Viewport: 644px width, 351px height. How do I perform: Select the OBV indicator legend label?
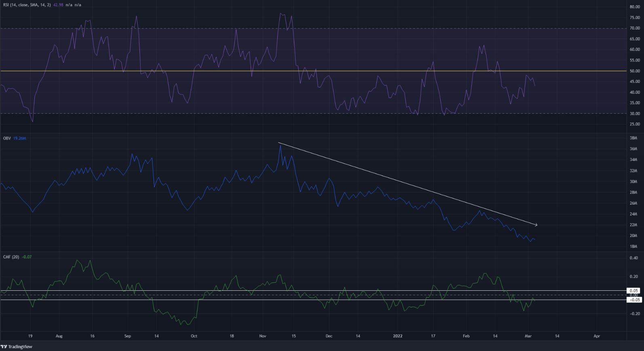(7, 138)
